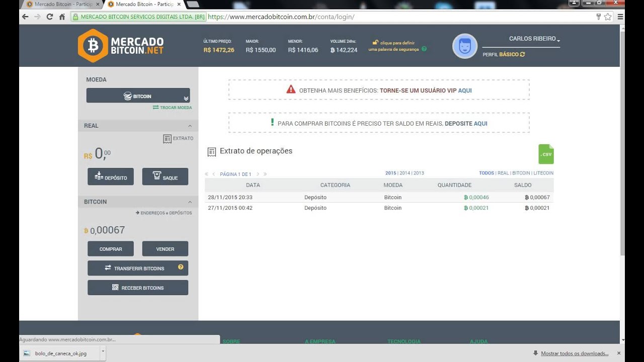
Task: Open the Chrome menu hamburger icon
Action: tap(620, 17)
